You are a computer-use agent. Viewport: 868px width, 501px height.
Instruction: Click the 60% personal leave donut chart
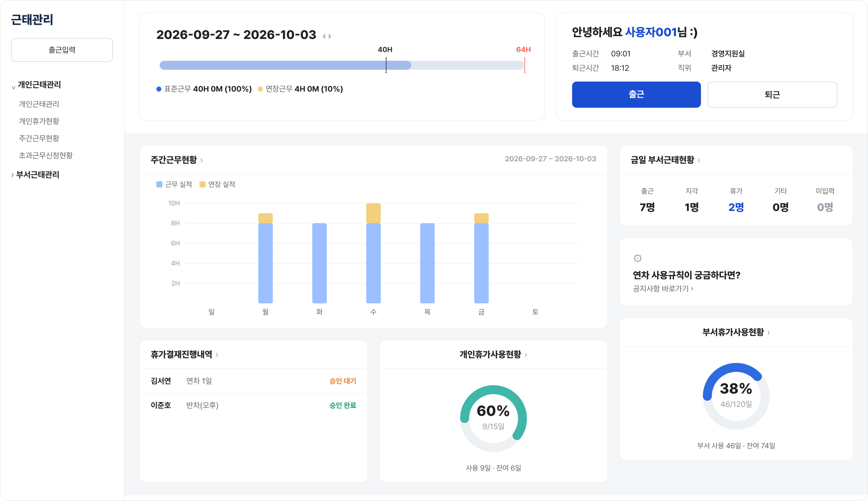point(494,418)
